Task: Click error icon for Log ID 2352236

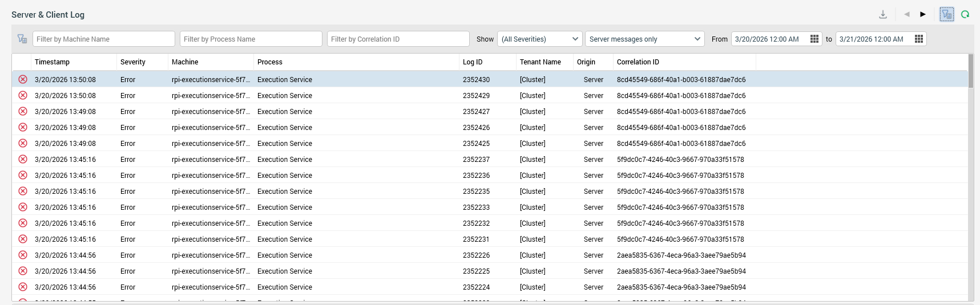Action: 23,175
